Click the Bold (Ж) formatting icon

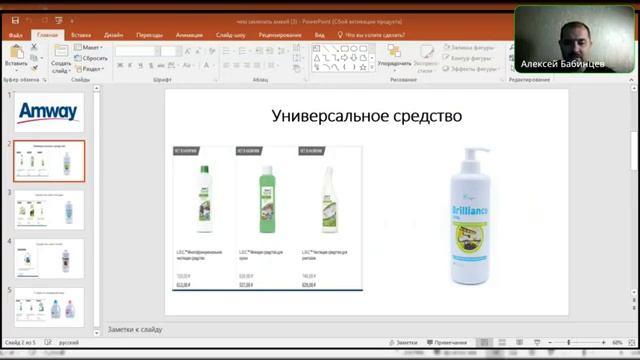pos(120,65)
